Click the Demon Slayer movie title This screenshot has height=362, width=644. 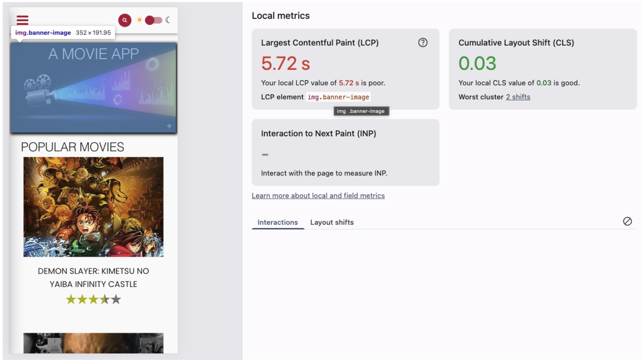coord(93,278)
